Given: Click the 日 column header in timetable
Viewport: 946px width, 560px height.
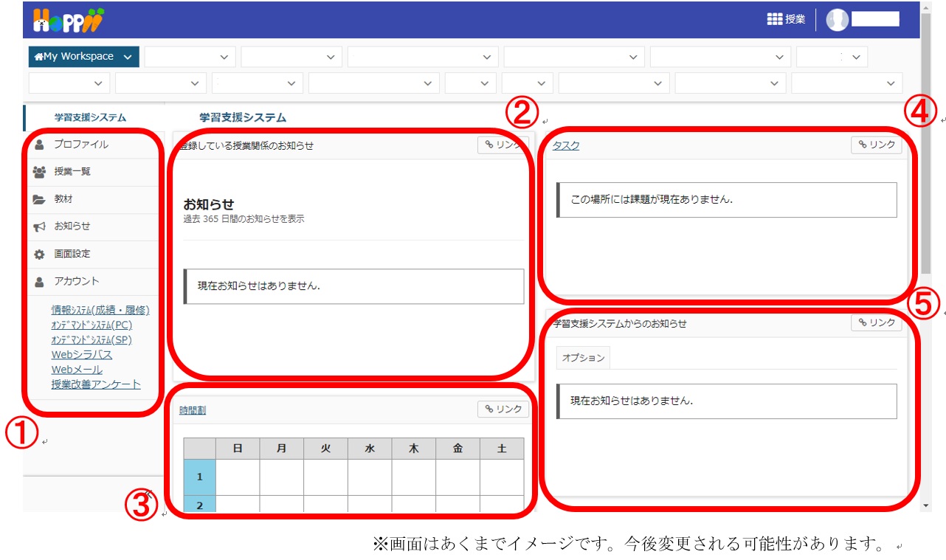Looking at the screenshot, I should 238,449.
